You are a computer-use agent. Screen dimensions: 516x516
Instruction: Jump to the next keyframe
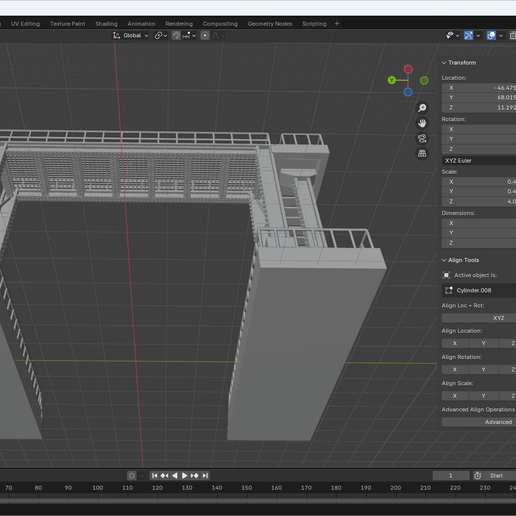coord(195,476)
